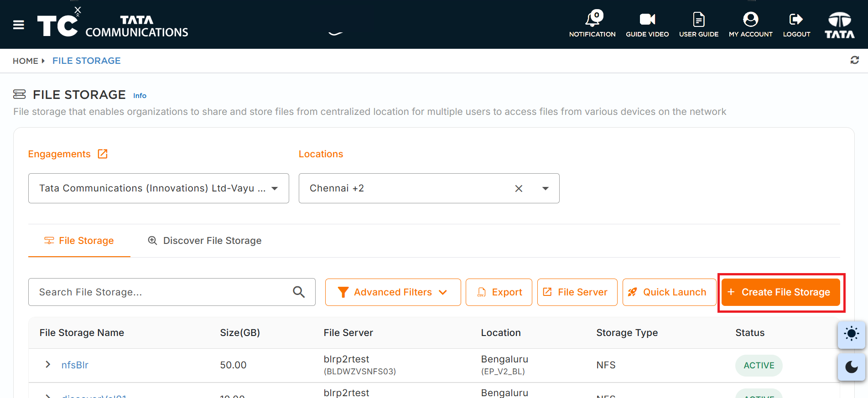
Task: Select the File Storage tab
Action: tap(79, 241)
